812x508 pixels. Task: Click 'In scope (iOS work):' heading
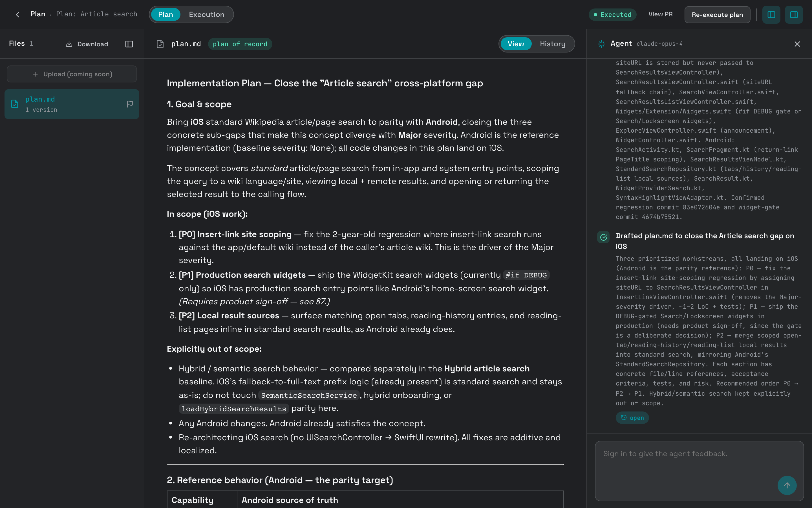(x=207, y=214)
